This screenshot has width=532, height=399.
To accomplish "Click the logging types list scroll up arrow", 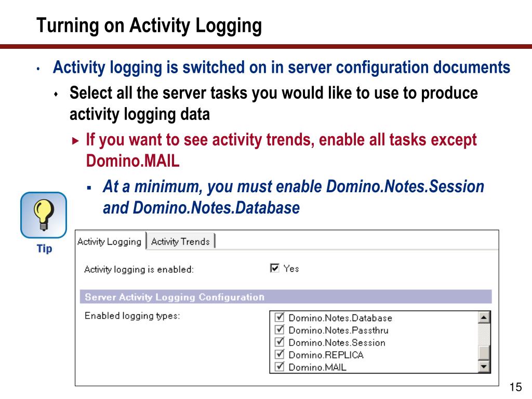I will [x=484, y=317].
